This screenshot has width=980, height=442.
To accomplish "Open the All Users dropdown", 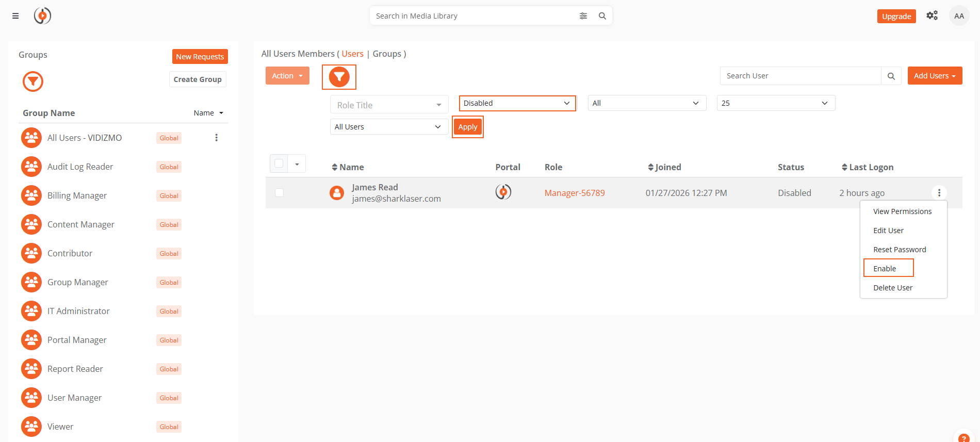I will click(x=389, y=127).
